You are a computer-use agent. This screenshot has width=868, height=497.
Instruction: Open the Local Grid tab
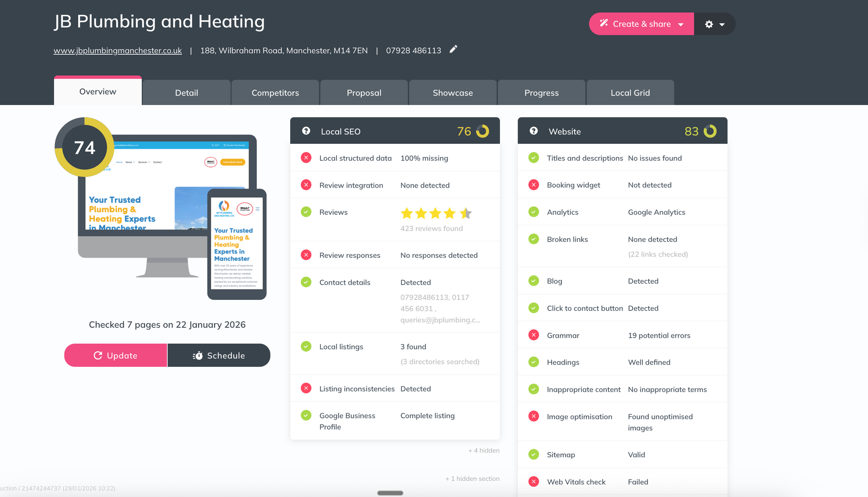point(630,93)
